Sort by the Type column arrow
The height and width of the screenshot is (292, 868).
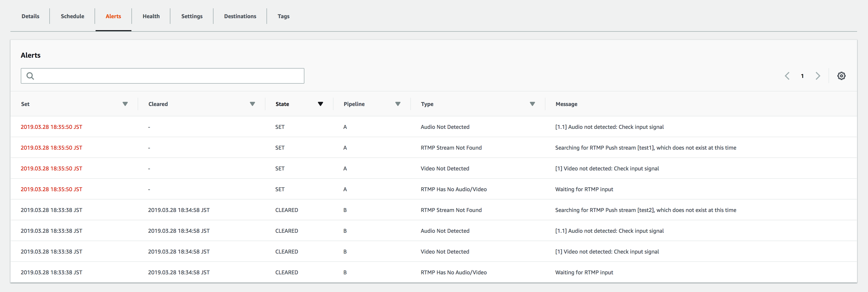click(532, 104)
